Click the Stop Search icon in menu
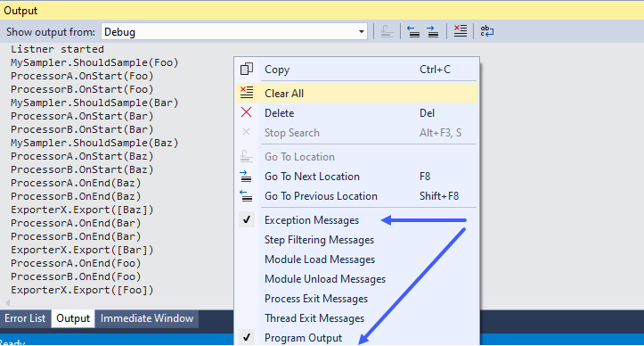Screen dimensions: 644x346 click(x=247, y=132)
